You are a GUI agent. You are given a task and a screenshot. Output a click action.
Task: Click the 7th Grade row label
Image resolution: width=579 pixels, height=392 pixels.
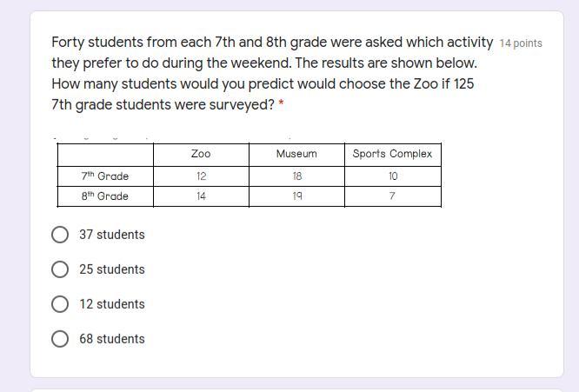pos(105,176)
